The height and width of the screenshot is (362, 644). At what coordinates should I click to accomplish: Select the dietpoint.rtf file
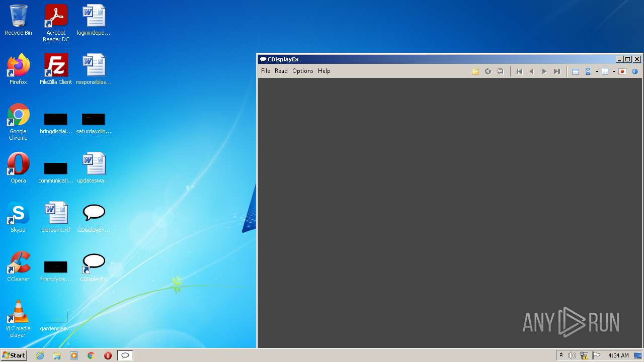tap(56, 217)
